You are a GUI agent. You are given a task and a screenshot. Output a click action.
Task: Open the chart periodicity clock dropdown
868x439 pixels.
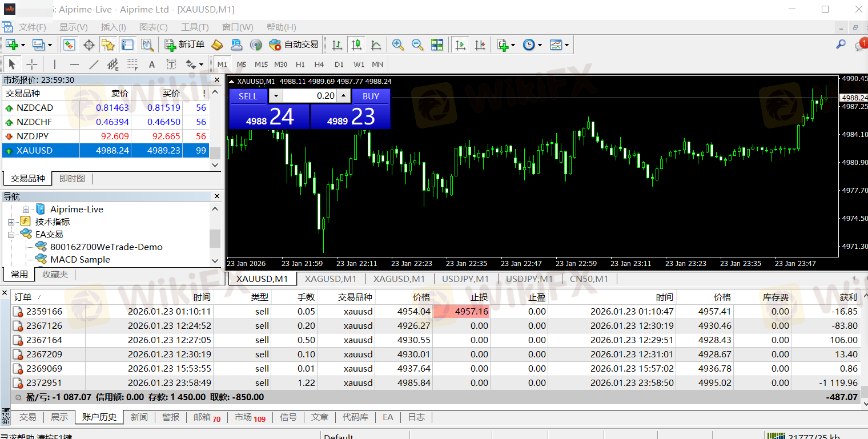[532, 45]
